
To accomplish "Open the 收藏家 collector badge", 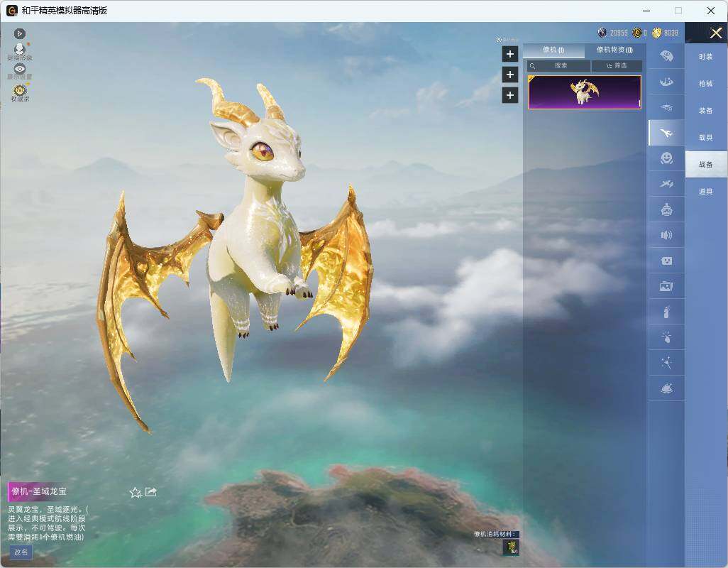I will point(19,92).
